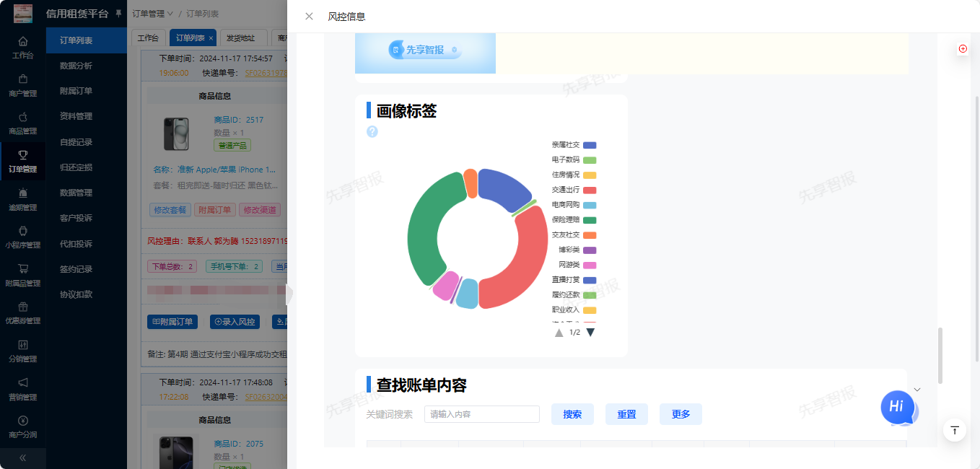Select 归还定损 in submenu

[76, 167]
